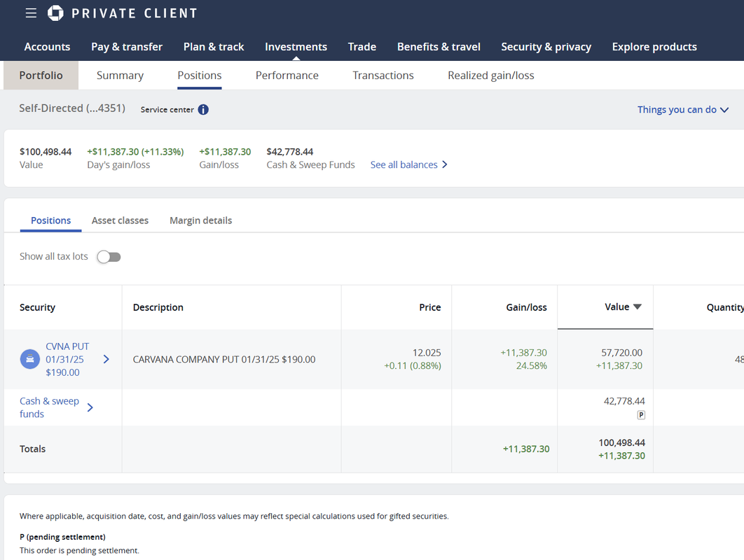Click the Things you can do link
744x560 pixels.
coord(677,109)
